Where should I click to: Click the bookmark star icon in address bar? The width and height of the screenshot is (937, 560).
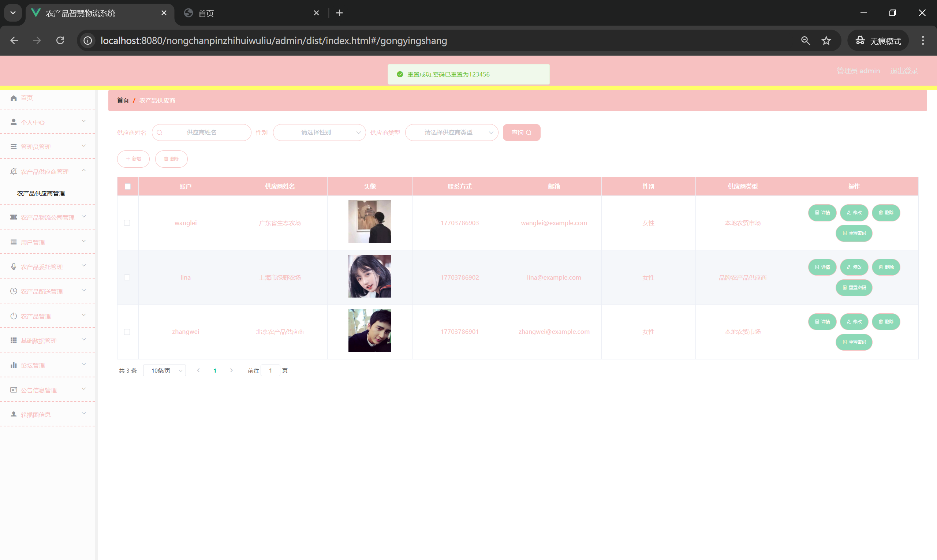[x=826, y=41]
